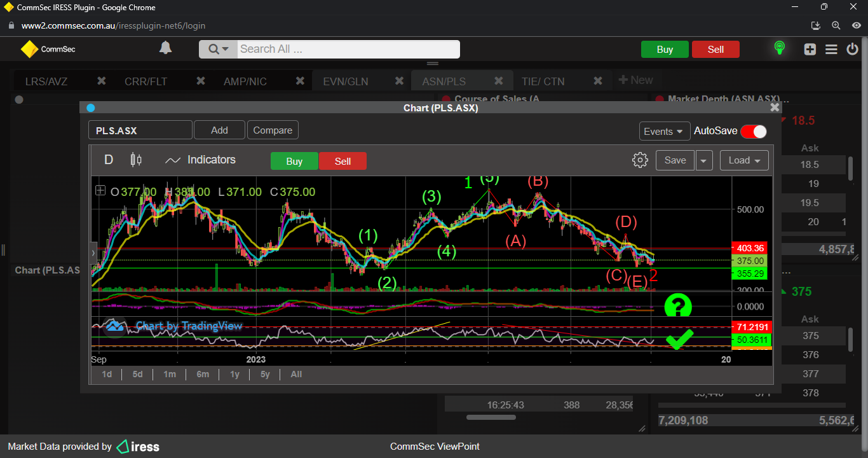Click the green Buy button in header
Viewport: 868px width, 458px height.
665,50
